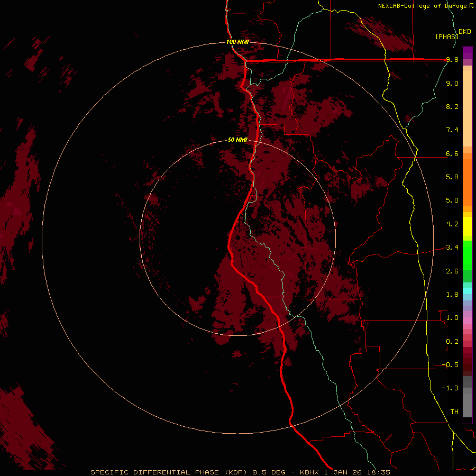Click the 50 NMI range ring label
The image size is (476, 476).
[237, 140]
